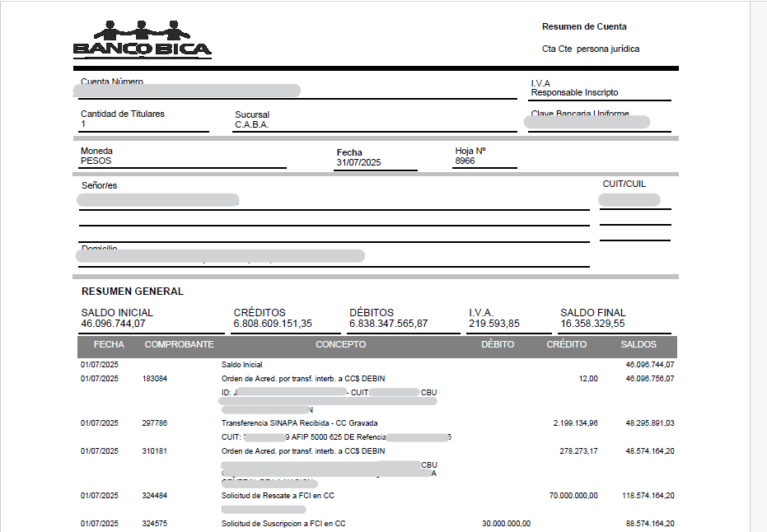Select the 'Resumen de Cuenta' title
The image size is (767, 532).
(584, 27)
